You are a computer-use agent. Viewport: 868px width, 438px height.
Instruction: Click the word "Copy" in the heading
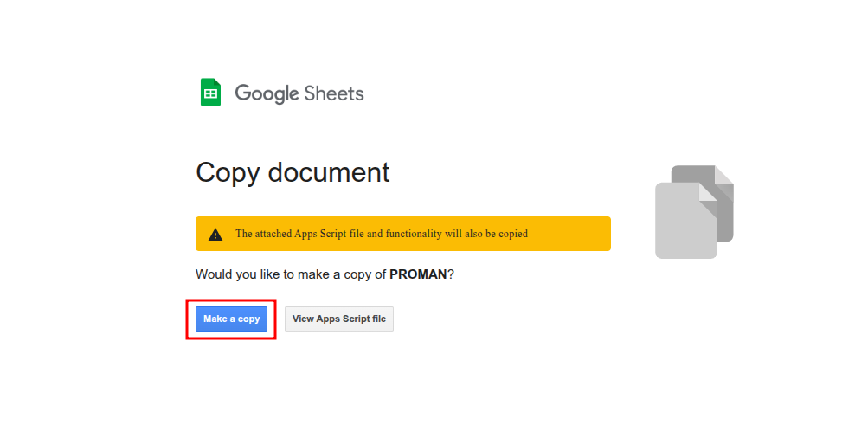[x=228, y=172]
